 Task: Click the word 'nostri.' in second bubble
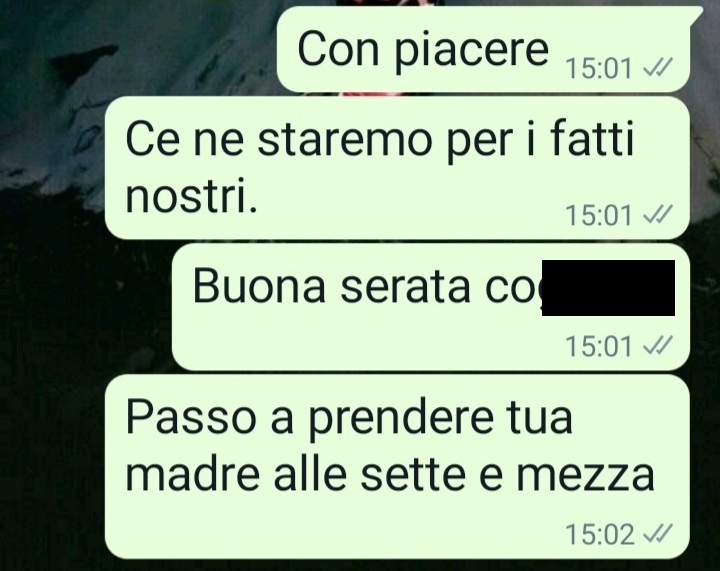[191, 196]
